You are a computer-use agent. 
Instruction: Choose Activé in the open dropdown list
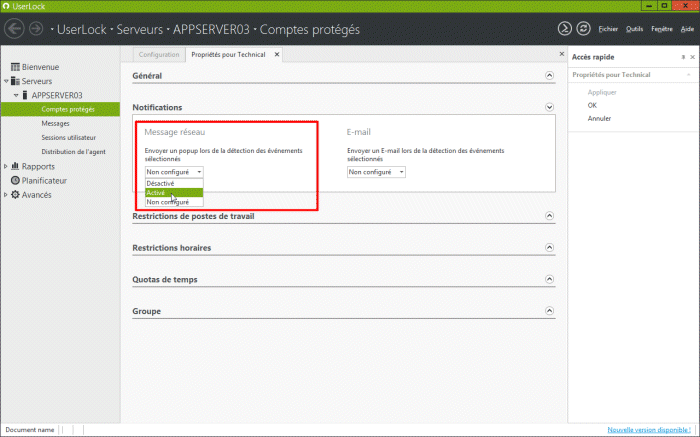point(174,193)
